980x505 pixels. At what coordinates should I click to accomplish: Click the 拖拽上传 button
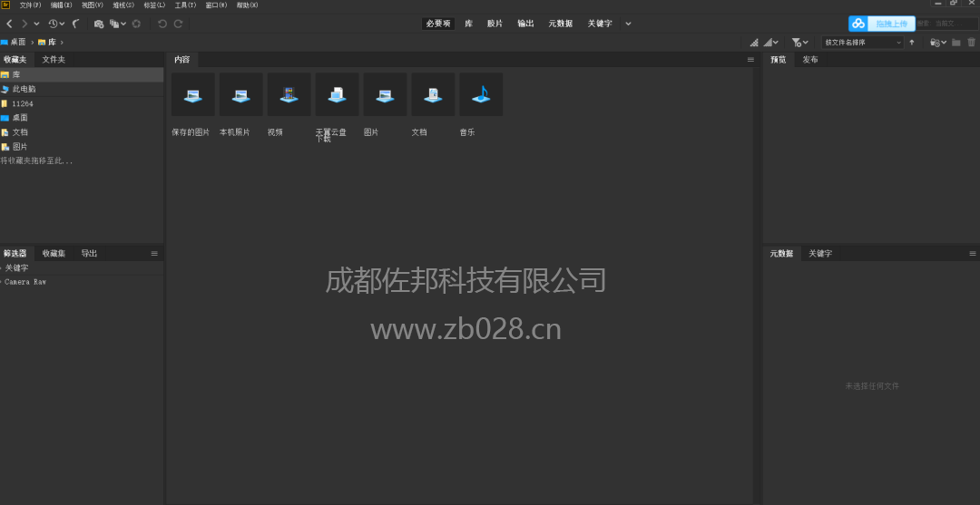891,24
